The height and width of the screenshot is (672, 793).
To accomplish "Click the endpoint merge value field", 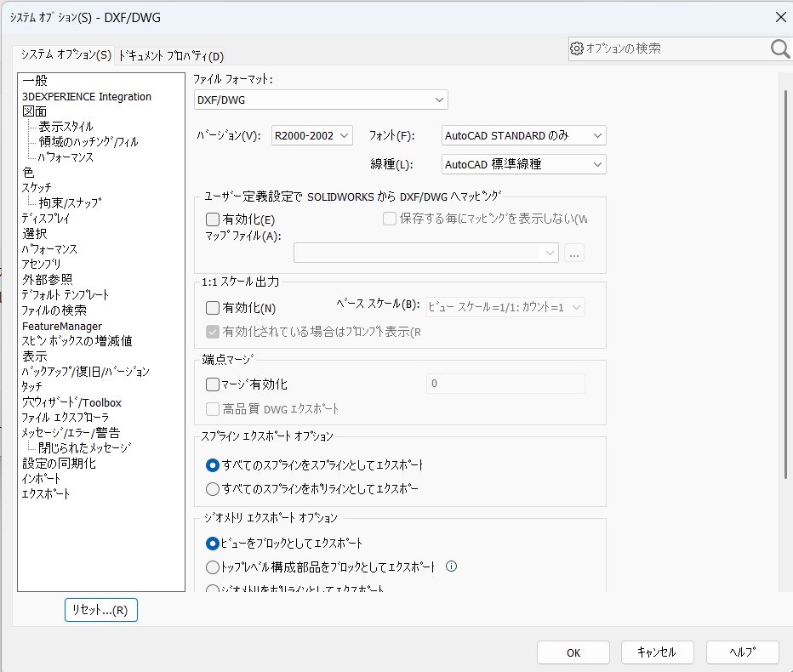I will (505, 384).
